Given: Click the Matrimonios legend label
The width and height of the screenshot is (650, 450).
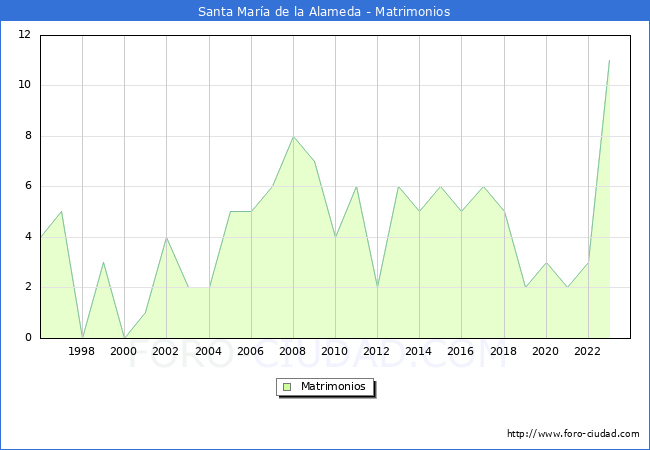Looking at the screenshot, I should [x=333, y=386].
